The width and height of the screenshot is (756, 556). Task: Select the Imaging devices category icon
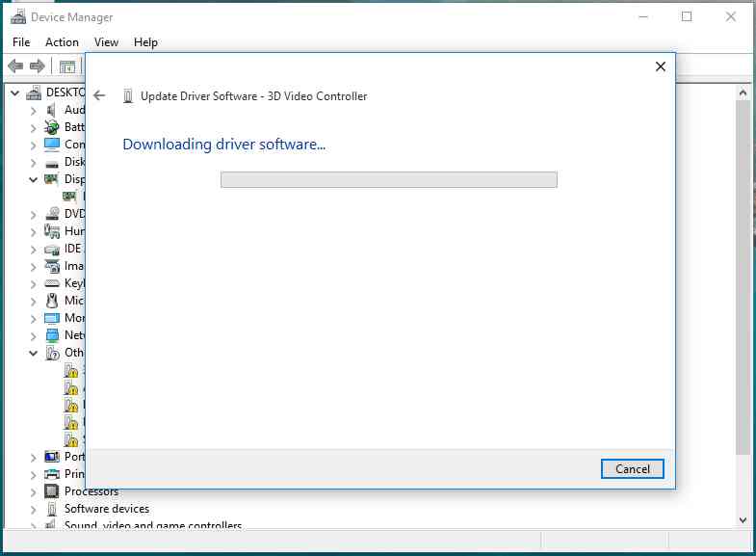click(x=52, y=266)
